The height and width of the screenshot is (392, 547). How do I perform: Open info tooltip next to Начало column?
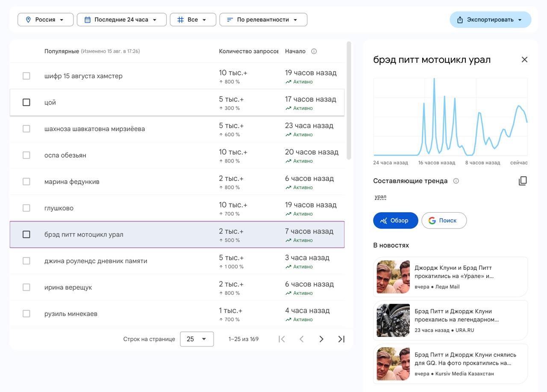pos(314,51)
